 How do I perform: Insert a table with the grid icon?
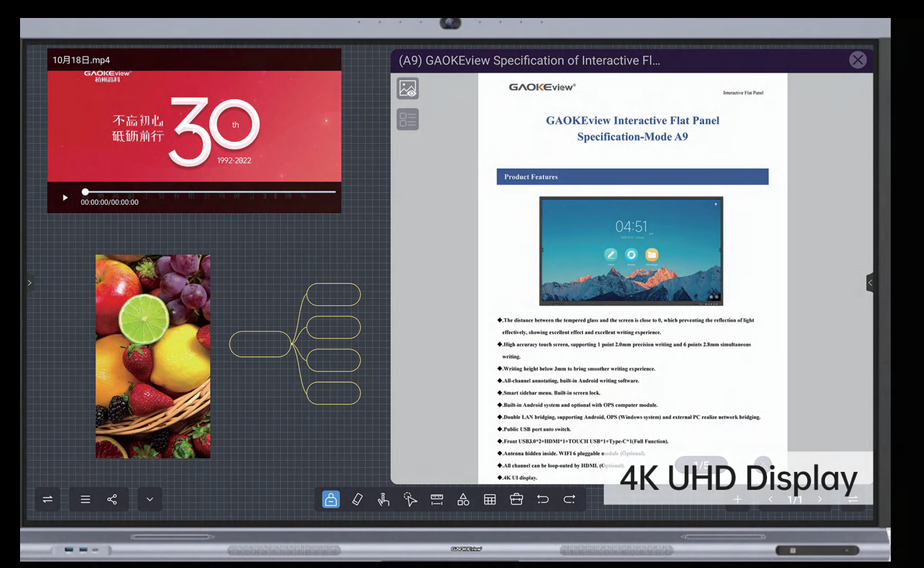click(490, 499)
